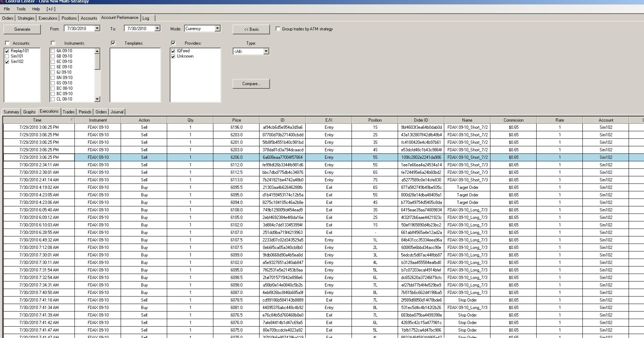Switch to the Accounts tab
The height and width of the screenshot is (338, 644).
click(89, 18)
